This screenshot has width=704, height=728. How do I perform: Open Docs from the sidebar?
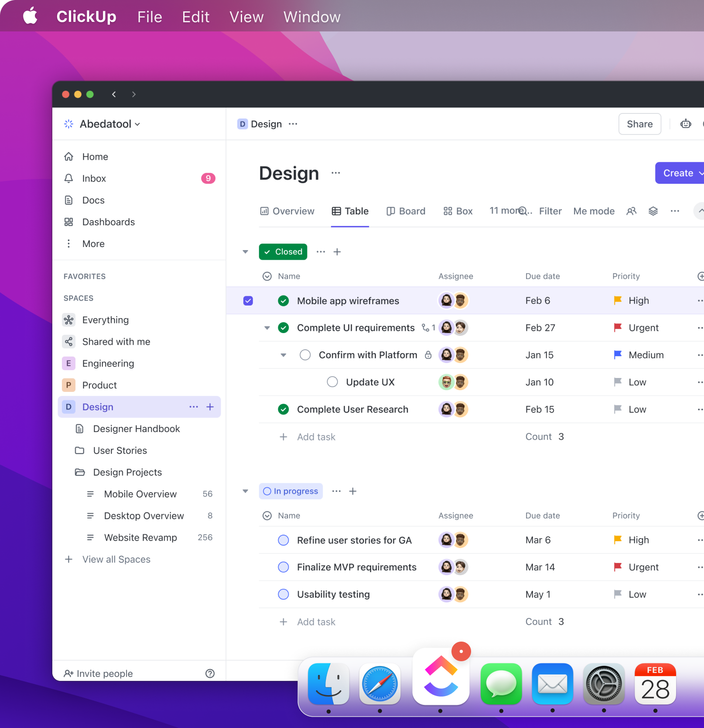pos(93,200)
